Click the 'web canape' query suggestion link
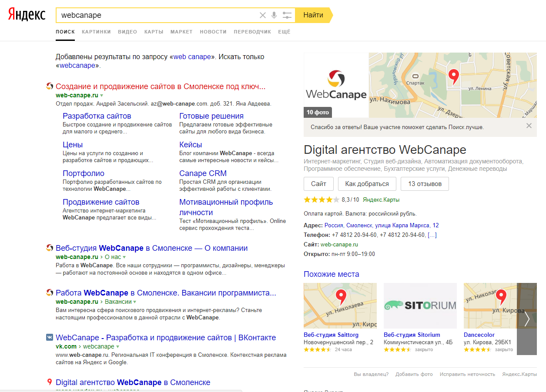The height and width of the screenshot is (392, 546). pos(192,57)
